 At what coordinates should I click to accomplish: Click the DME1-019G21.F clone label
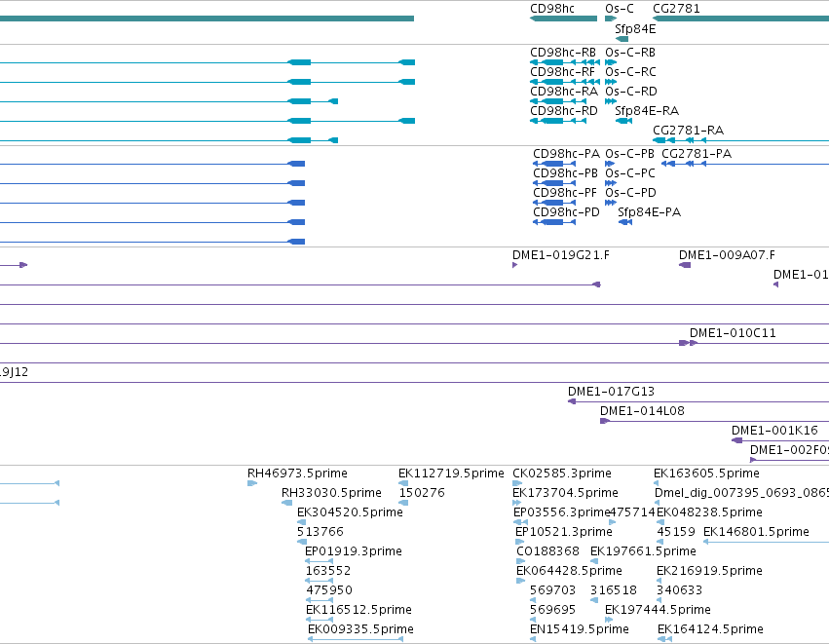point(560,255)
